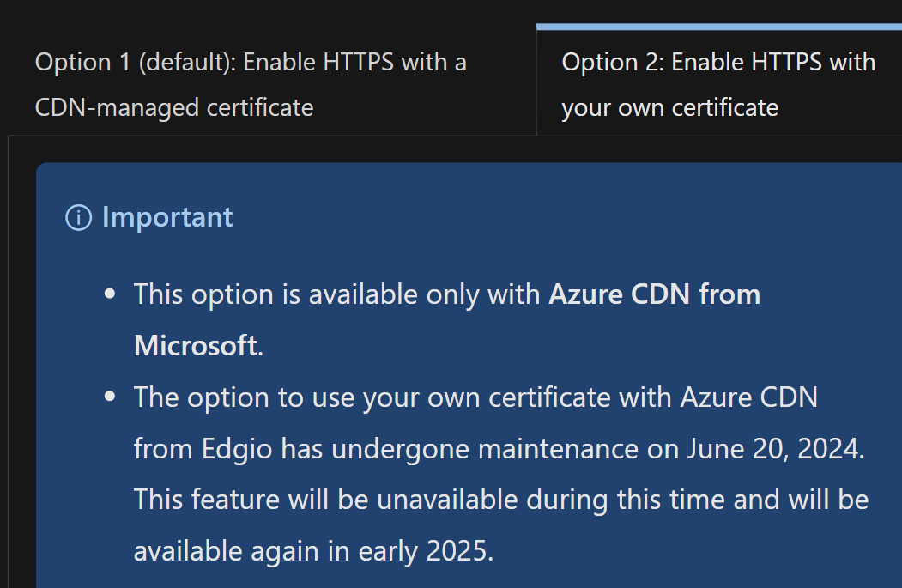Image resolution: width=902 pixels, height=588 pixels.
Task: Click the bold word Microsoft
Action: point(196,345)
